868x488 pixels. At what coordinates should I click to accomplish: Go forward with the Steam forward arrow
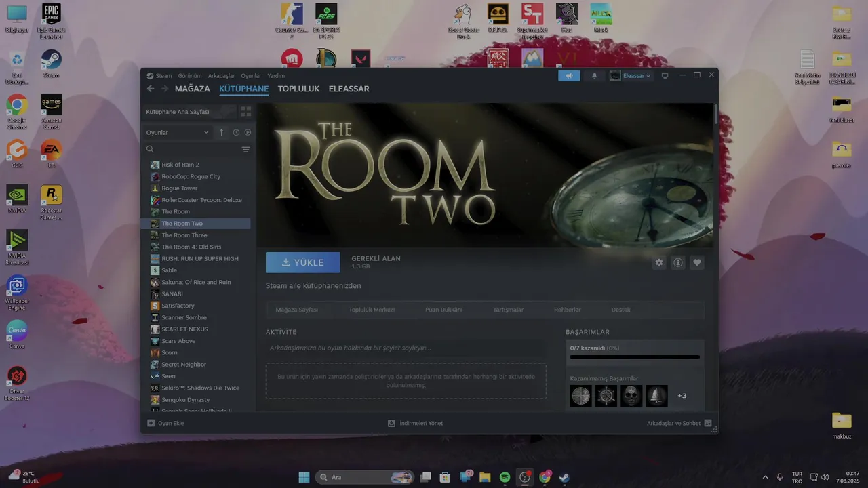click(x=164, y=89)
